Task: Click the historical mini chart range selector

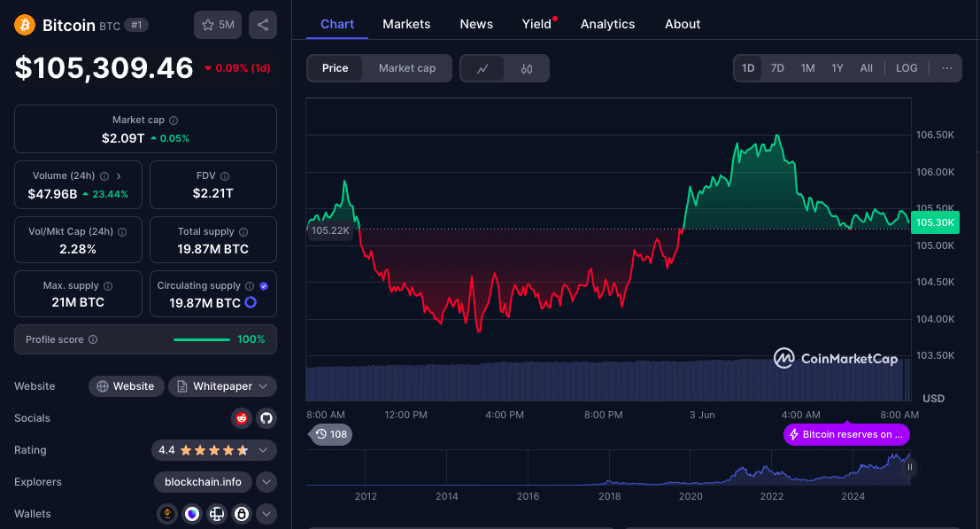Action: coord(607,468)
